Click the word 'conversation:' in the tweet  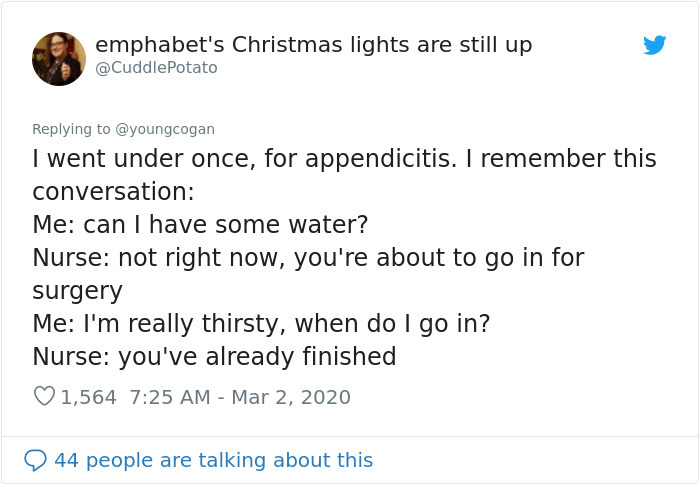point(113,192)
